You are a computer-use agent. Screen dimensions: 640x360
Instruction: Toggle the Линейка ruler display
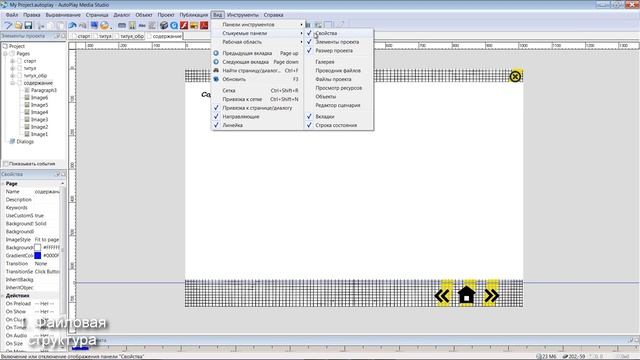257,125
